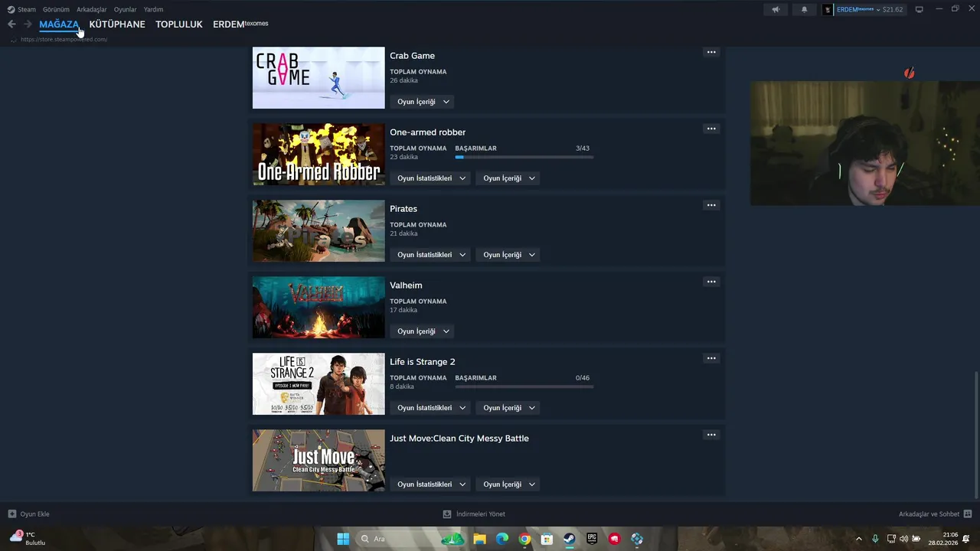
Task: Open options menu for Just Move
Action: click(x=711, y=435)
